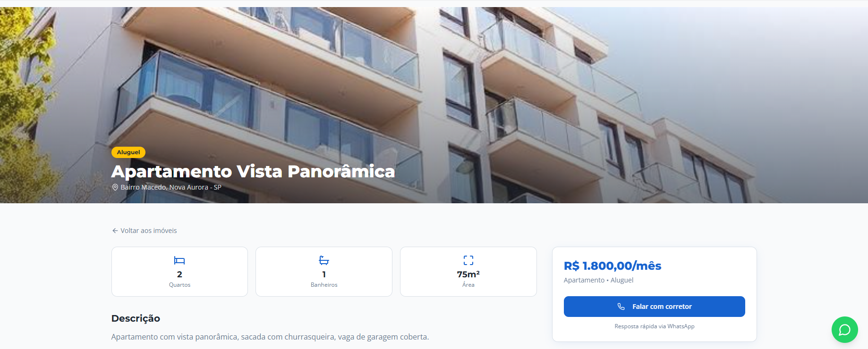Viewport: 868px width, 349px height.
Task: Click the yellow Aluguel badge
Action: coord(128,152)
